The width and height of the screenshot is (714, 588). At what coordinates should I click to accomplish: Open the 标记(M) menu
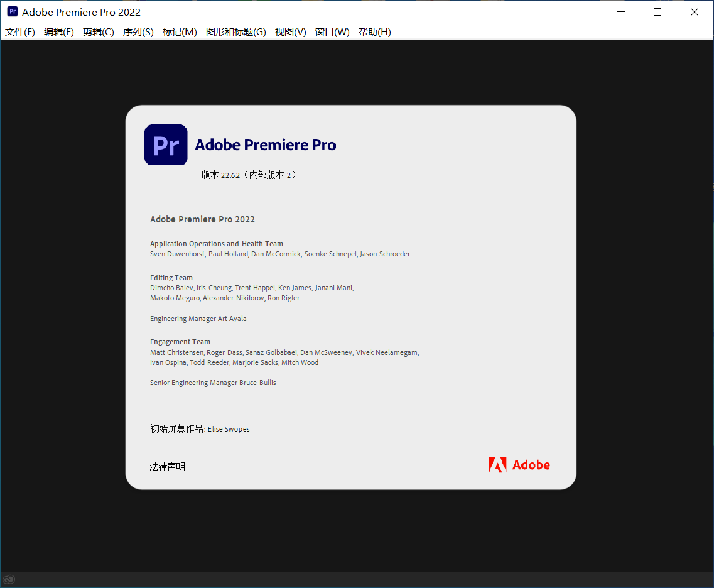180,32
